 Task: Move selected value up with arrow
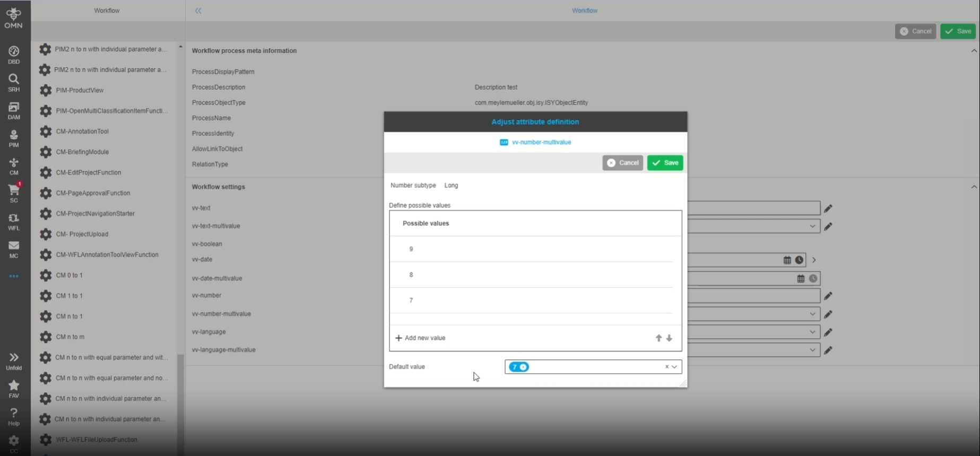pyautogui.click(x=658, y=338)
